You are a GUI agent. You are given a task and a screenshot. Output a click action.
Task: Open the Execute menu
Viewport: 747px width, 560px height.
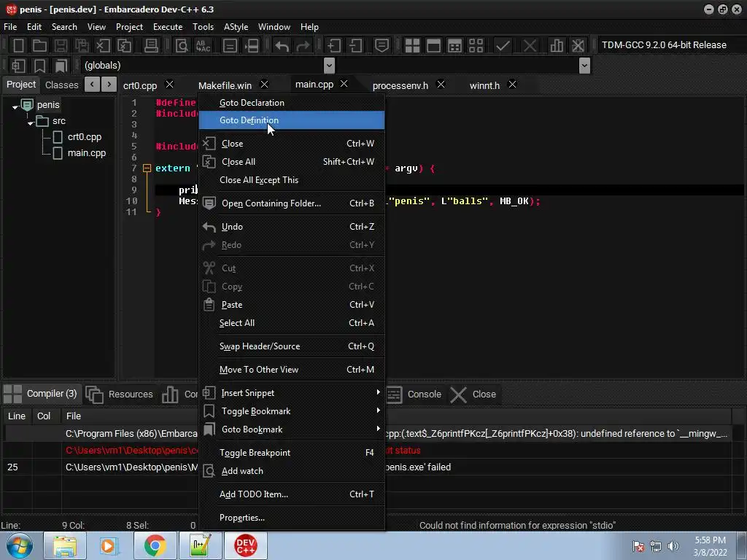pyautogui.click(x=168, y=27)
